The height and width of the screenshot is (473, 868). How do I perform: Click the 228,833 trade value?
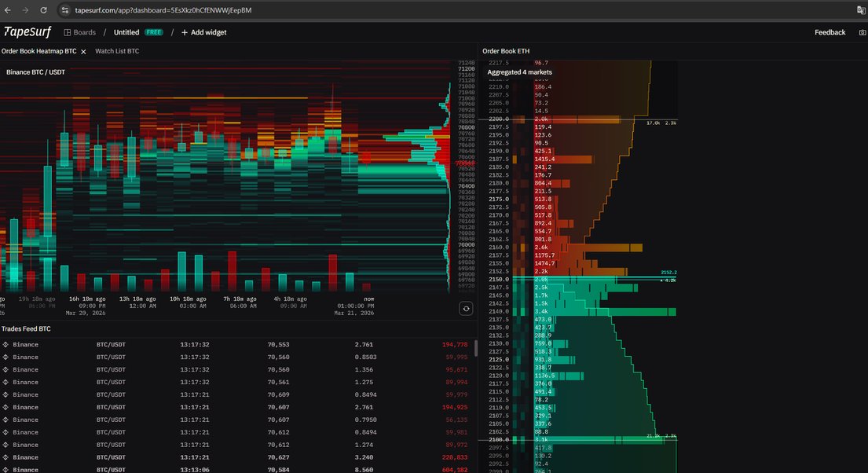(455, 457)
